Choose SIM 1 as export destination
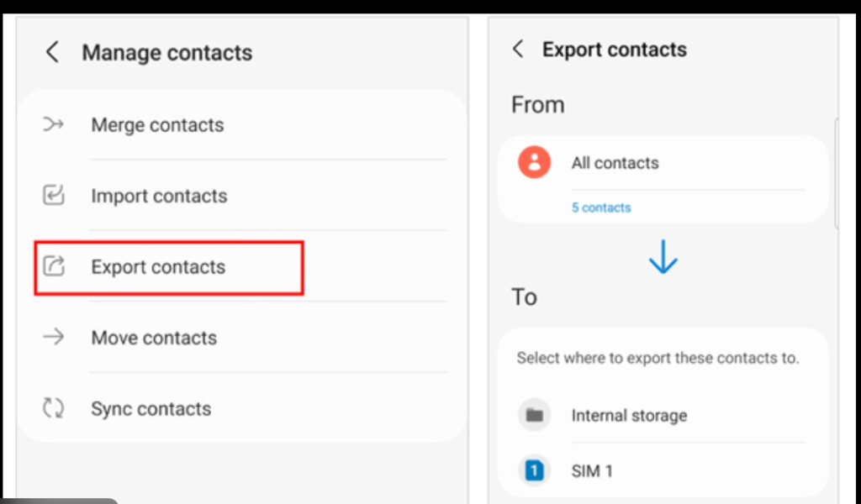The image size is (861, 504). point(592,471)
